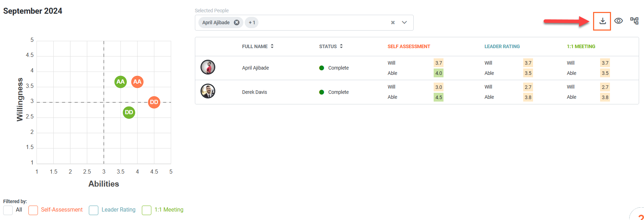Check the 1:1 Meeting filter checkbox
This screenshot has width=644, height=220.
146,210
